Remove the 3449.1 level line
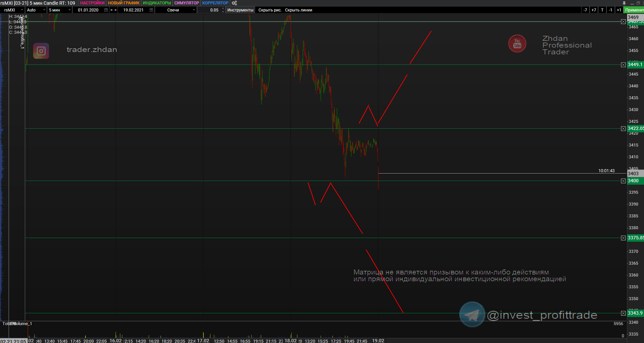 (x=623, y=65)
